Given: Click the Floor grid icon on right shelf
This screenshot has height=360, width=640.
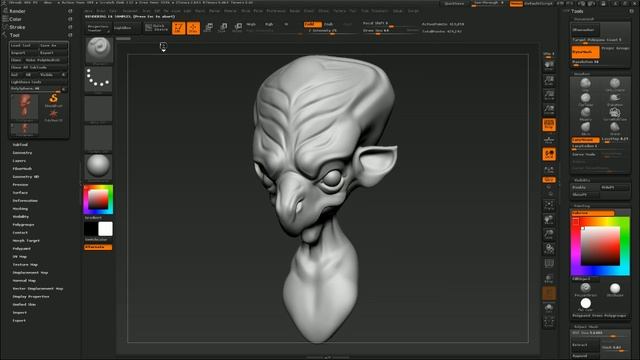Looking at the screenshot, I should [549, 140].
